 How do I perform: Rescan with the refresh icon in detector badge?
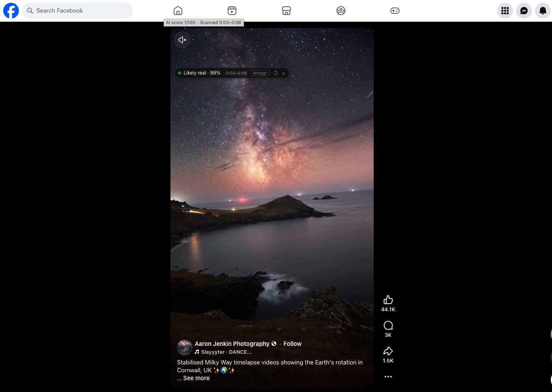(x=275, y=73)
